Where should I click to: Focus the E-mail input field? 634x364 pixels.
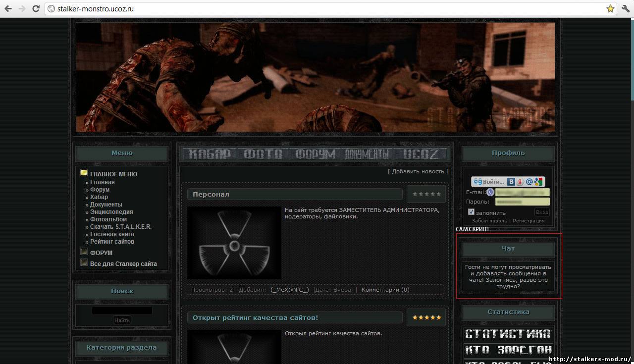(x=522, y=192)
